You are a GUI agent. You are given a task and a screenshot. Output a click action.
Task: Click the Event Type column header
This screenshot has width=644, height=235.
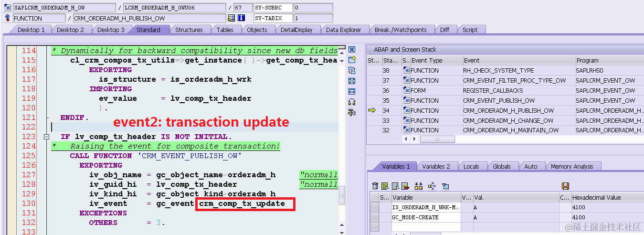pyautogui.click(x=436, y=61)
